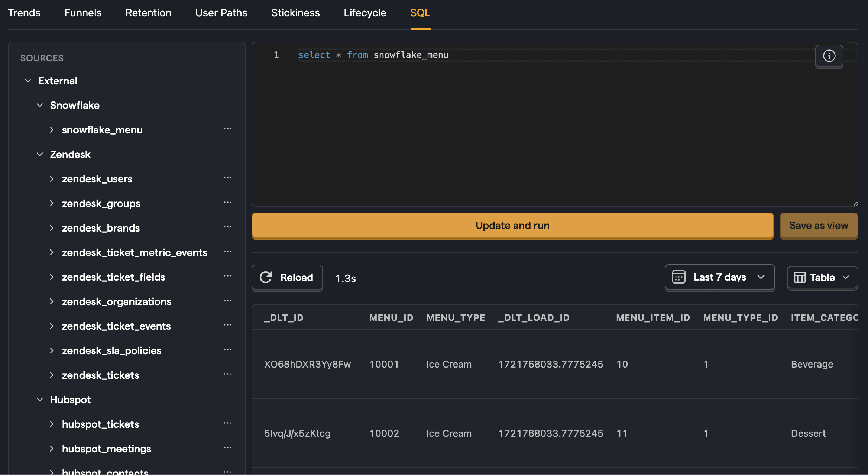
Task: Select the snowflake_menu table name
Action: click(102, 130)
